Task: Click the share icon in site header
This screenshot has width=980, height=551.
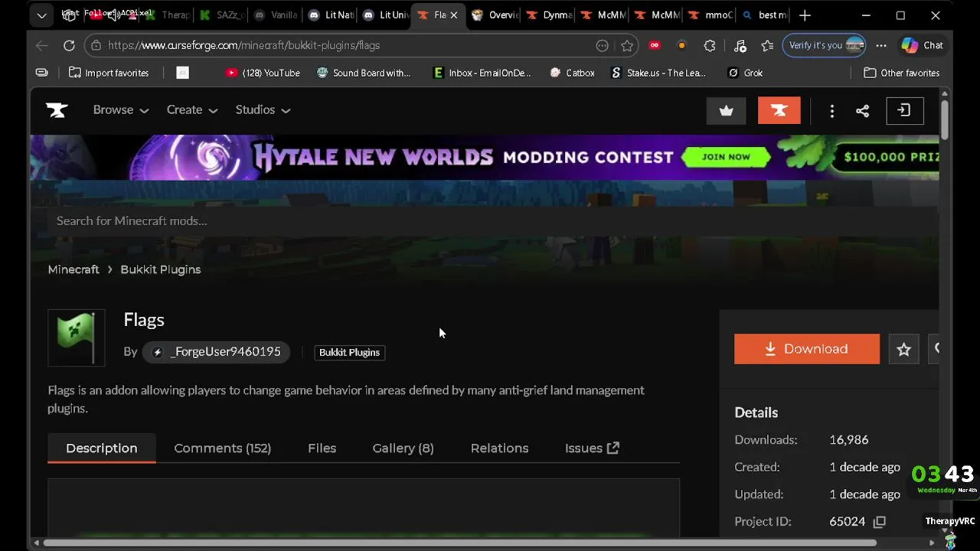Action: [863, 111]
